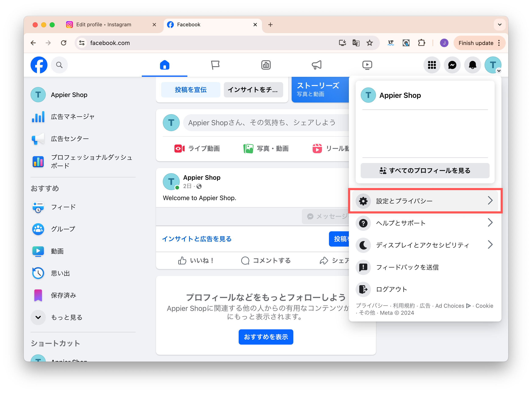Open the notifications bell
Screen dimensions: 532x393
pyautogui.click(x=473, y=65)
